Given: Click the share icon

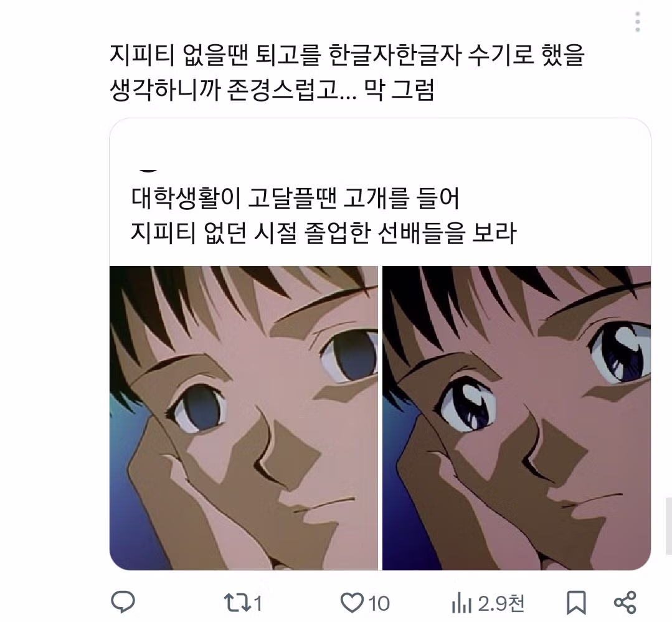Looking at the screenshot, I should click(625, 602).
